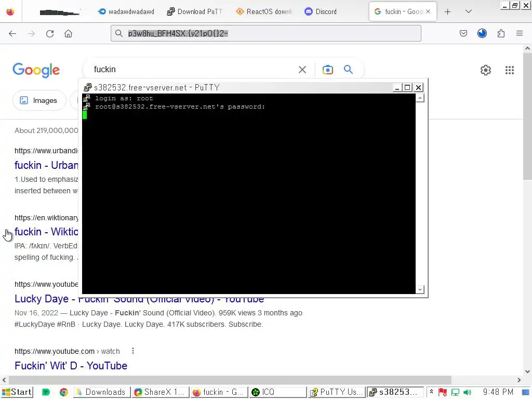This screenshot has height=399, width=532.
Task: Open the fuckin - Wiktionary result link
Action: 46,232
